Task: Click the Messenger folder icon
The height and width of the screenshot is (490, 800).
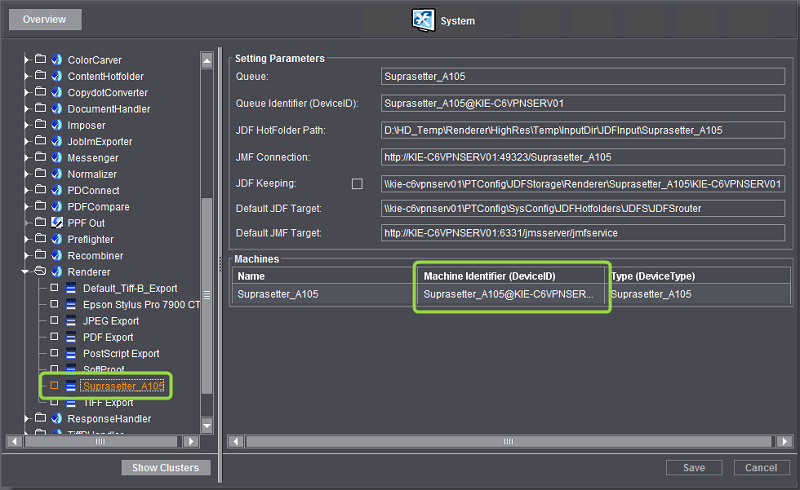Action: 41,158
